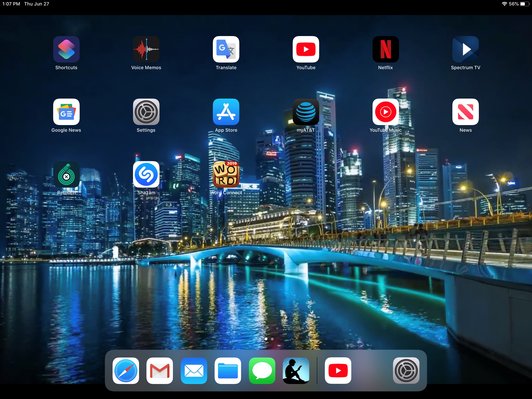Open Spectrum TV app
532x399 pixels.
click(x=466, y=49)
